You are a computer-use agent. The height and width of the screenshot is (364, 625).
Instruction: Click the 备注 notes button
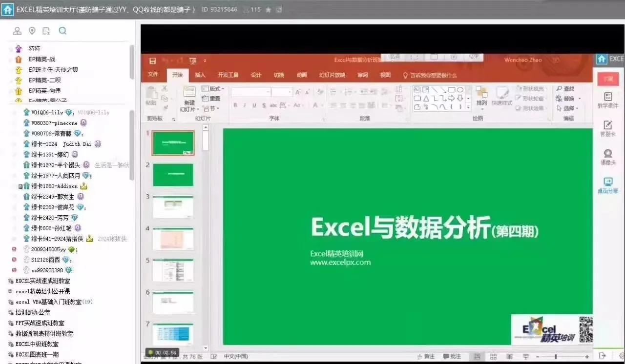tap(426, 357)
